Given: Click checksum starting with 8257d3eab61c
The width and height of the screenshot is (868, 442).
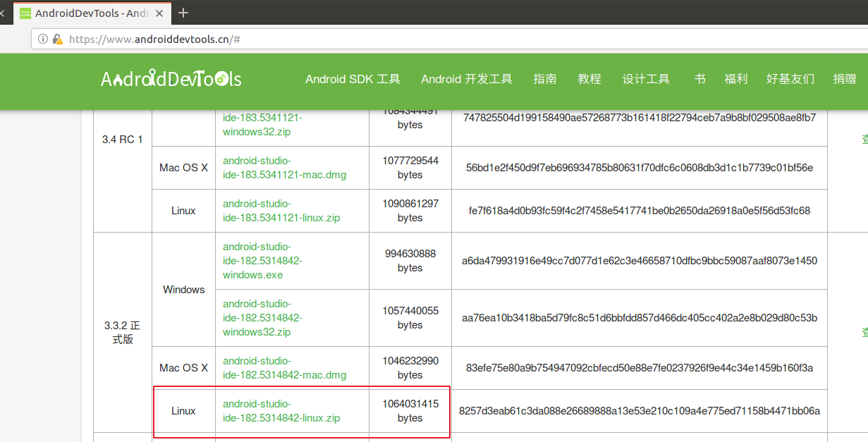Looking at the screenshot, I should pyautogui.click(x=640, y=411).
